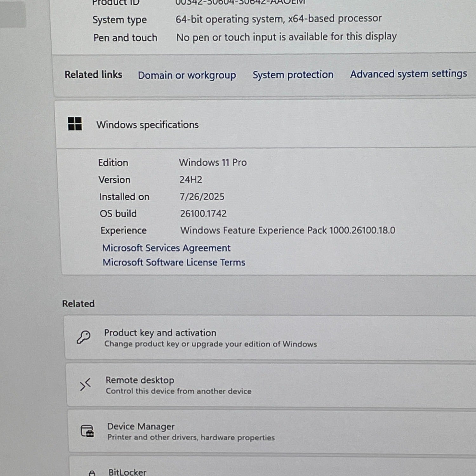Click the Remote desktop icon

(85, 385)
